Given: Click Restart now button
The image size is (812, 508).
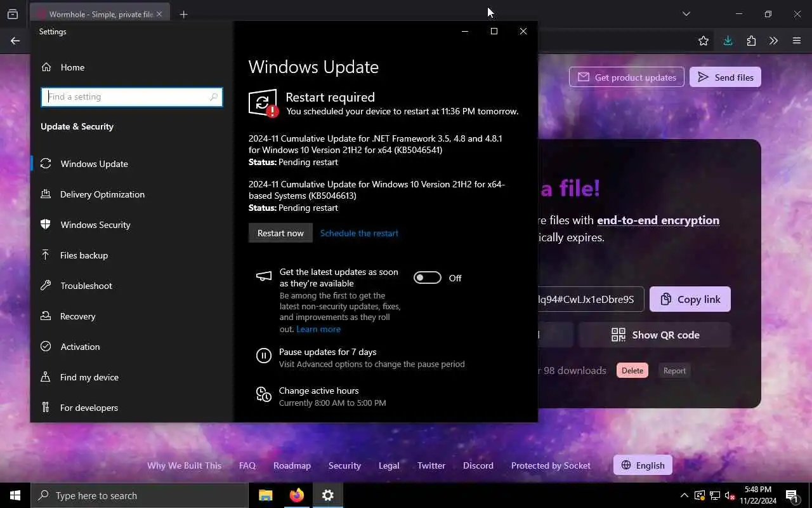Looking at the screenshot, I should tap(280, 233).
